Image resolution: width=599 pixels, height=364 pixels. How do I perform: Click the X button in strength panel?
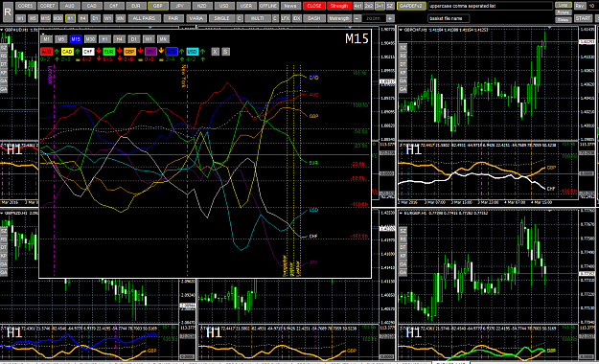(x=216, y=52)
